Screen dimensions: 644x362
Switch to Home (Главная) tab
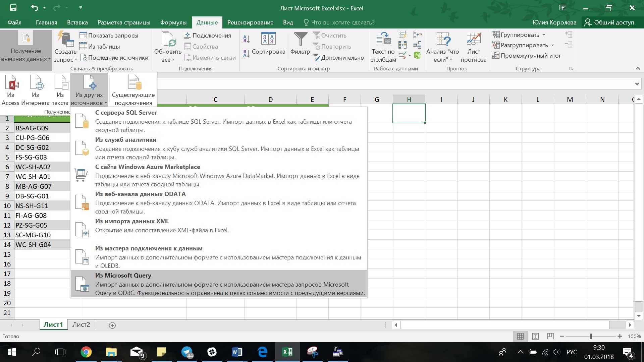[x=46, y=22]
